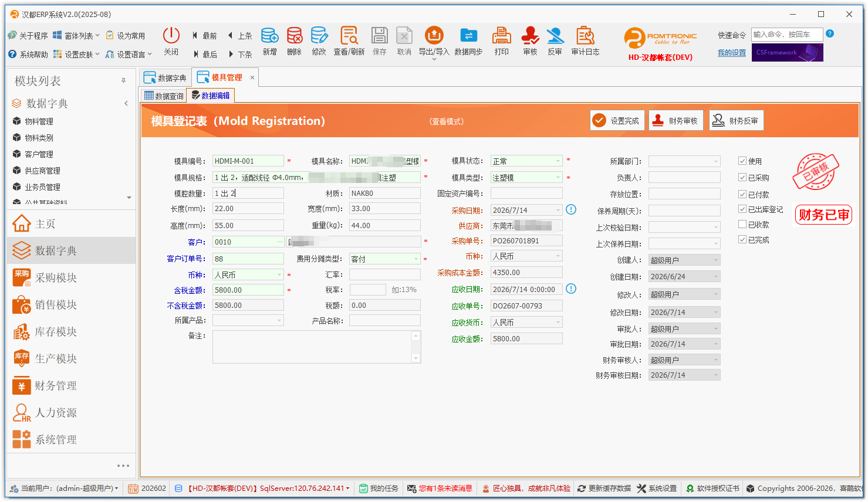Toggle the 已完成 checkbox
Screen dimensions: 868x502
(x=742, y=239)
